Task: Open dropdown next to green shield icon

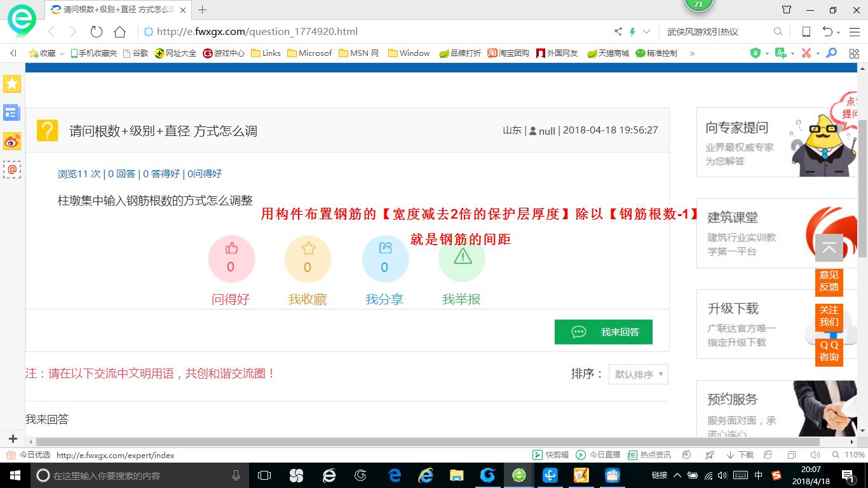Action: 767,54
